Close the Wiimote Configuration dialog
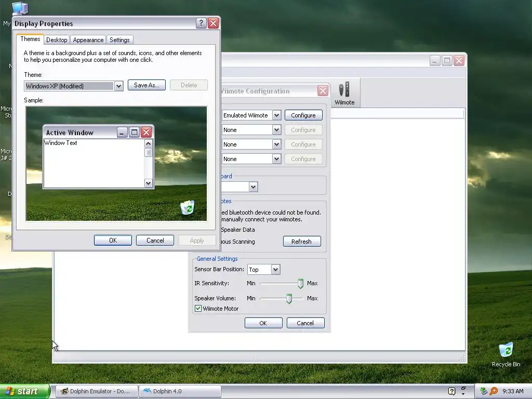 [x=323, y=90]
